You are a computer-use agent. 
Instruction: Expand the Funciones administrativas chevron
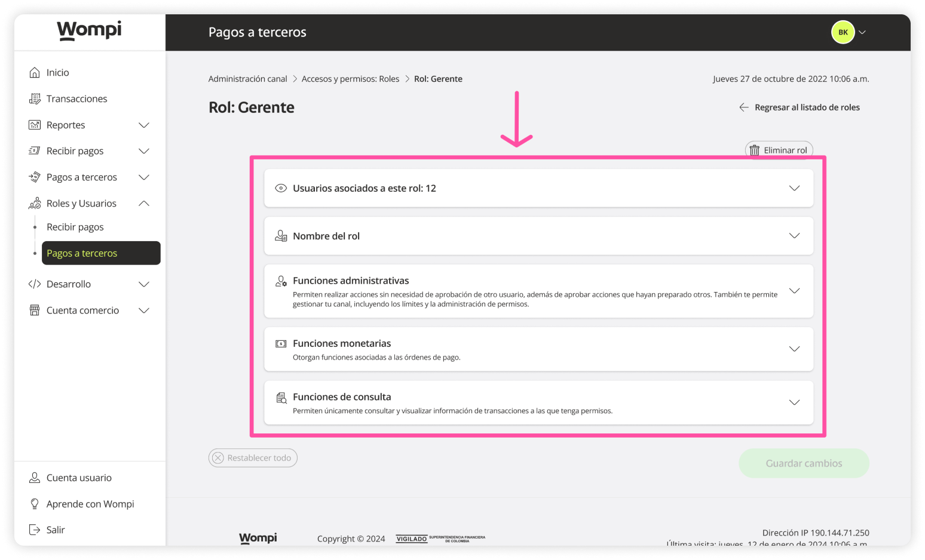794,291
